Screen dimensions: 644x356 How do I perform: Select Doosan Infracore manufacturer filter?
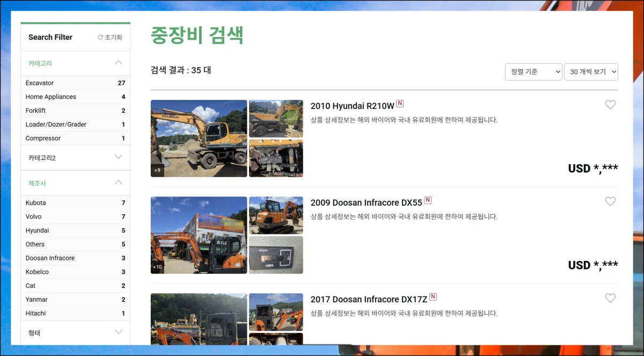(x=75, y=258)
